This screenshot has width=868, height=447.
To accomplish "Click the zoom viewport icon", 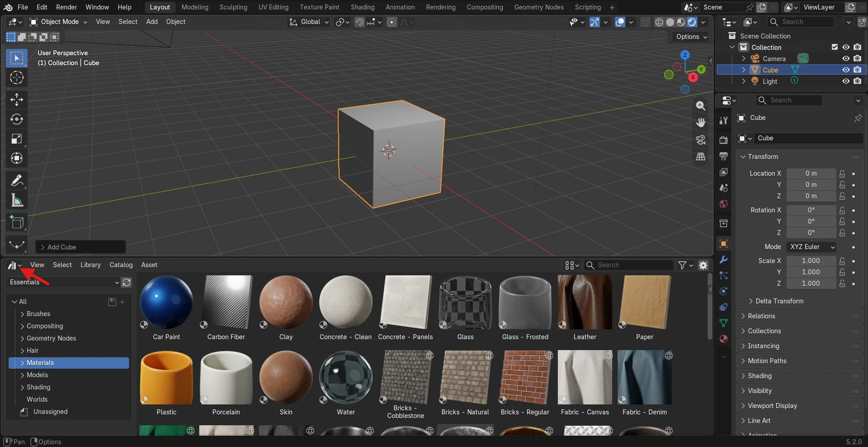I will (x=700, y=106).
